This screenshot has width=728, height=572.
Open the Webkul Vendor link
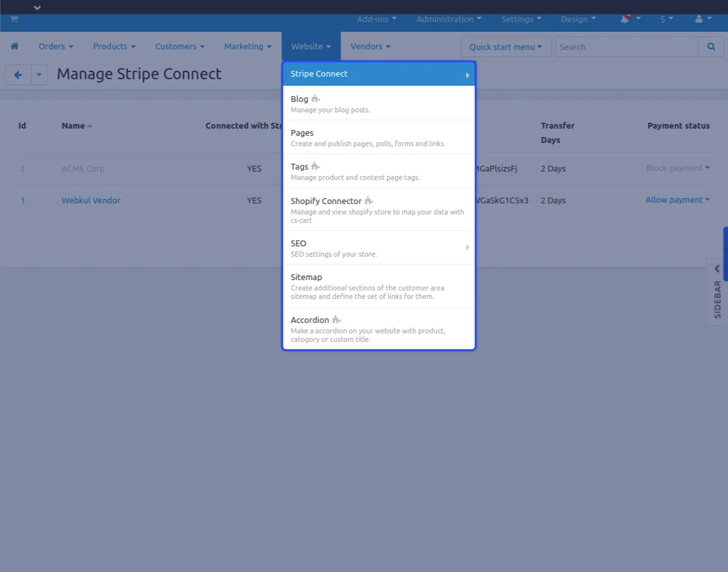91,201
